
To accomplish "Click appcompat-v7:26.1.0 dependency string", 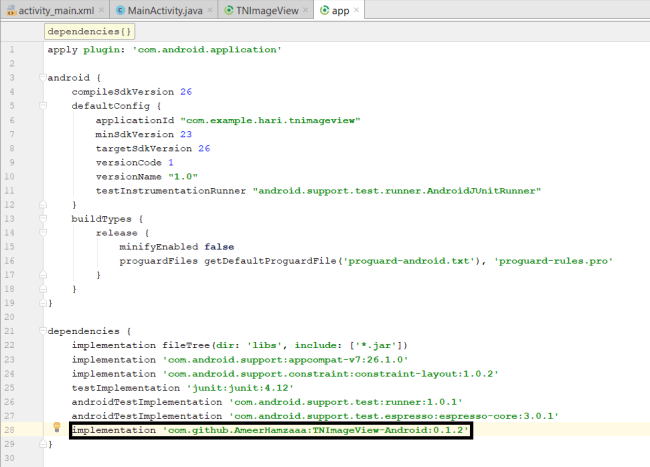I will tap(285, 360).
